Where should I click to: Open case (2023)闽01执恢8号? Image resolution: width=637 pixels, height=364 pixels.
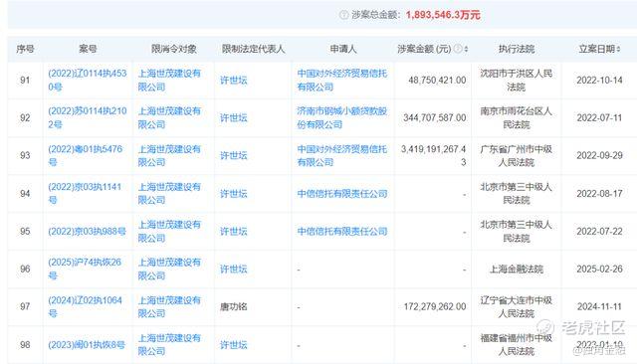coord(87,345)
